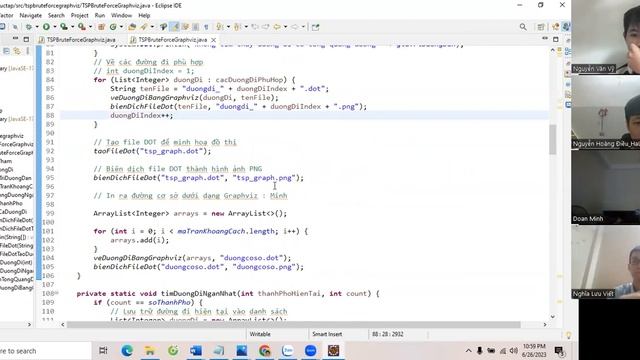Maximize the Package Explorer view

click(x=26, y=39)
